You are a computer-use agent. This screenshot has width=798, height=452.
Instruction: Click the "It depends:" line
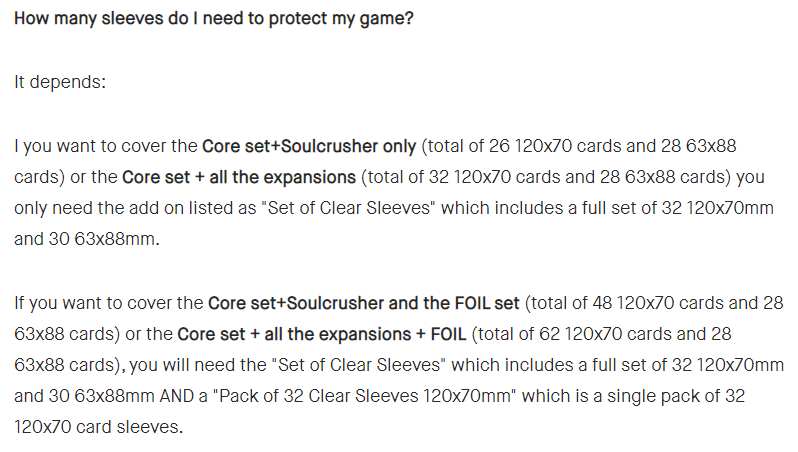point(60,82)
